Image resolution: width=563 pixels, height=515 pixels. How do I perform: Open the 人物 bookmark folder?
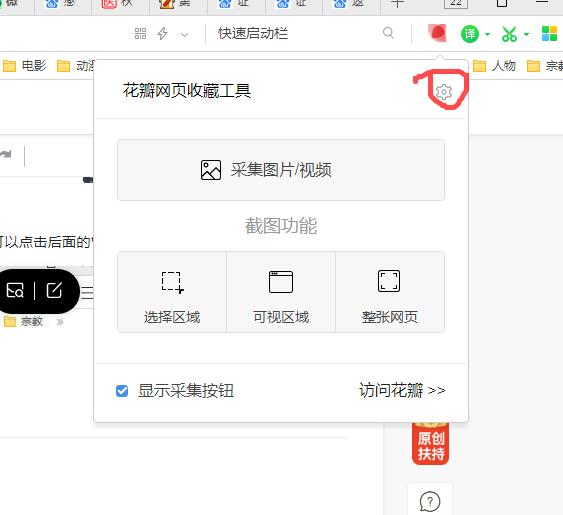click(494, 66)
